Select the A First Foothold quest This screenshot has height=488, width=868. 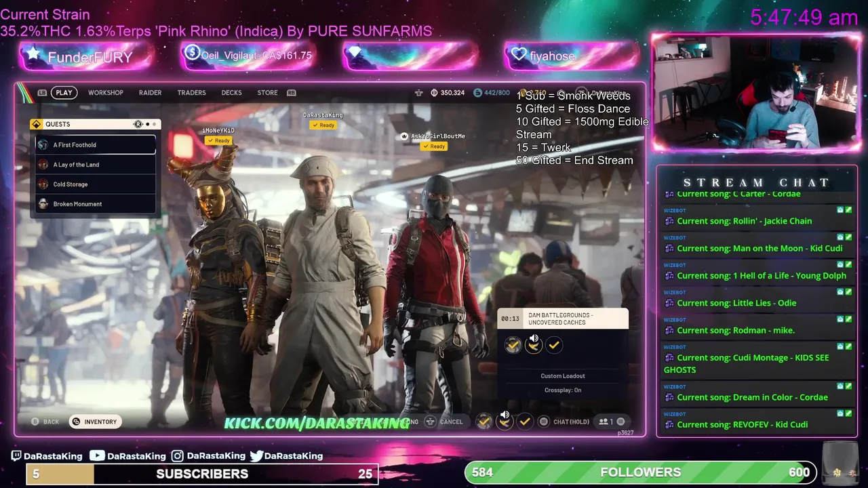pyautogui.click(x=96, y=145)
